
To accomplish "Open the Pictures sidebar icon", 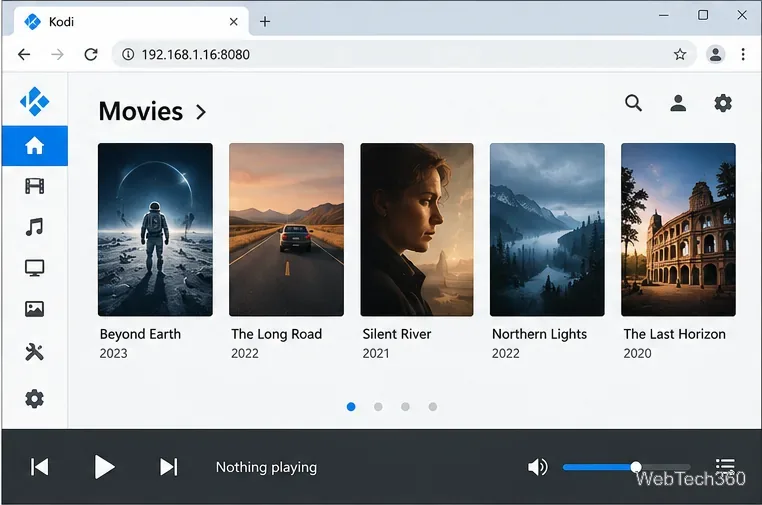I will tap(35, 309).
